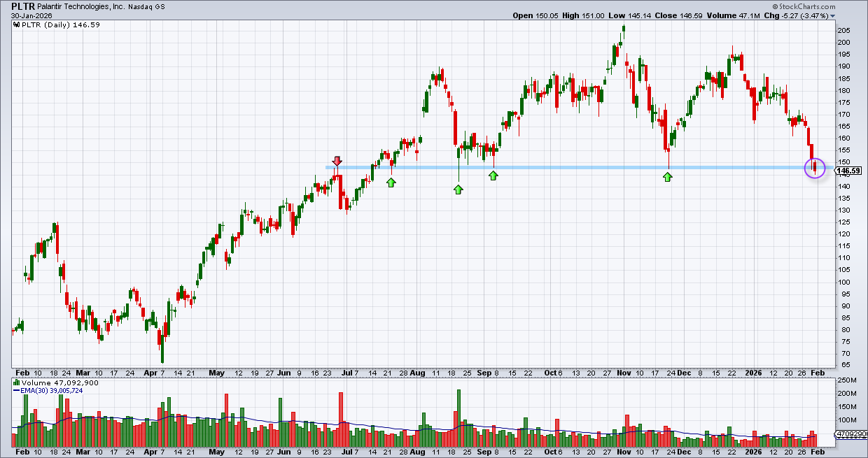This screenshot has height=458, width=868.
Task: Click the Open 150.05 value
Action: (x=537, y=15)
